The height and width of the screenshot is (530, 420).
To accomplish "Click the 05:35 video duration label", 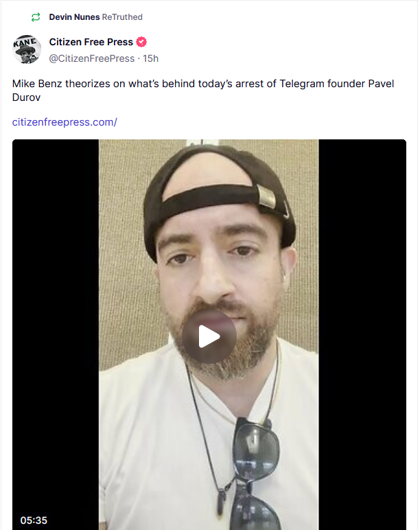I will point(34,520).
